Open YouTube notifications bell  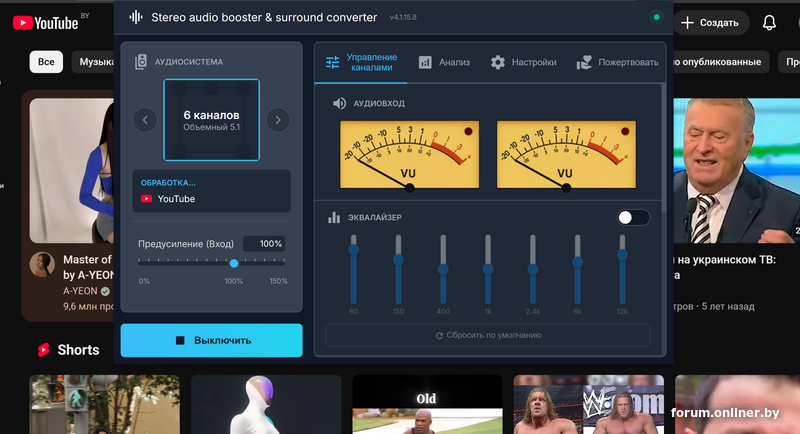pos(769,22)
